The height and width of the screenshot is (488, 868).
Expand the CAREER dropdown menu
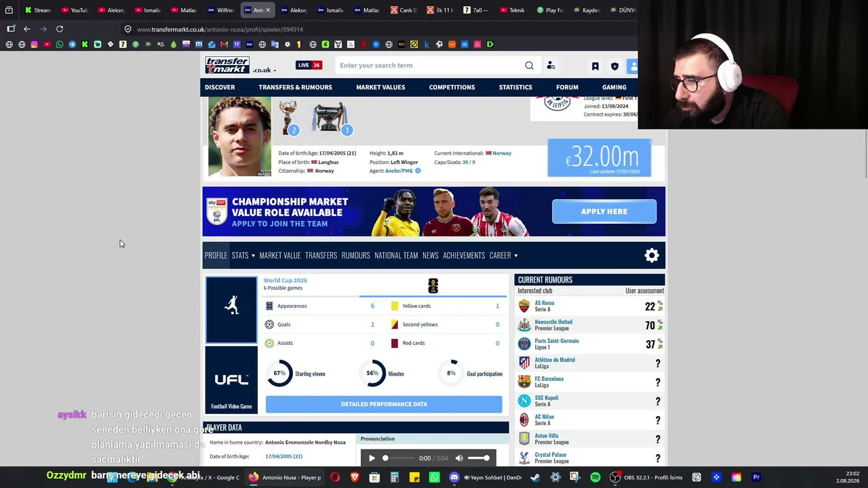pyautogui.click(x=503, y=256)
